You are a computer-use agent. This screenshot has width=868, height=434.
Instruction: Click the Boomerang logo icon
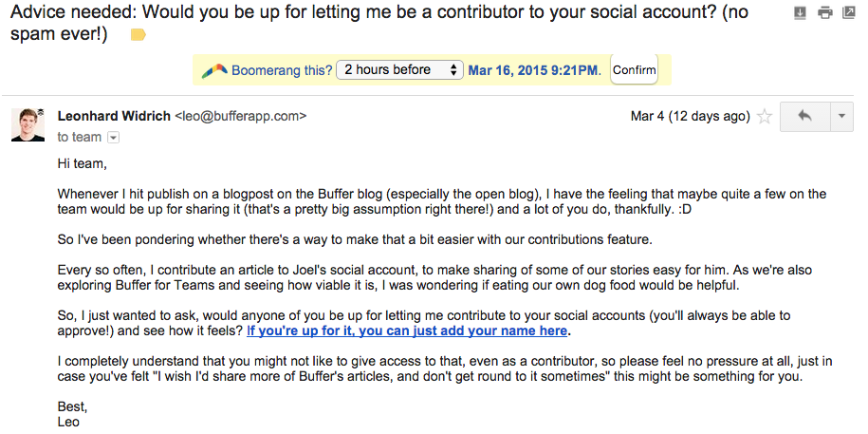point(215,70)
